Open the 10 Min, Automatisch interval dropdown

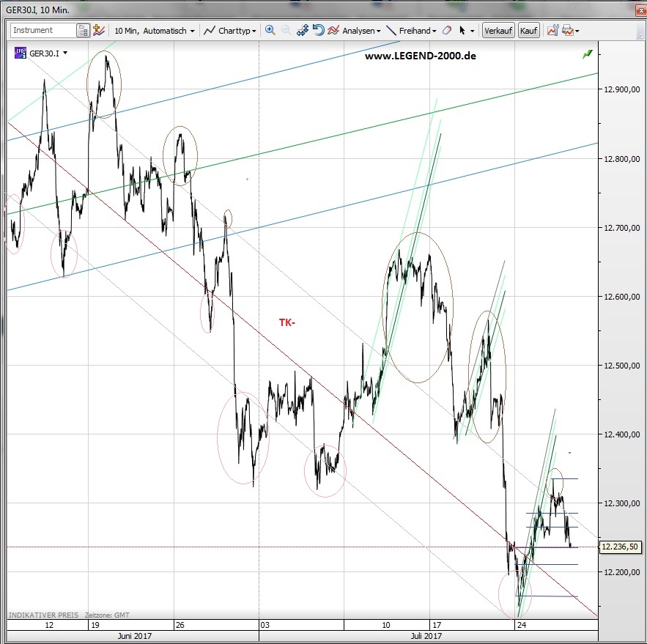[155, 31]
